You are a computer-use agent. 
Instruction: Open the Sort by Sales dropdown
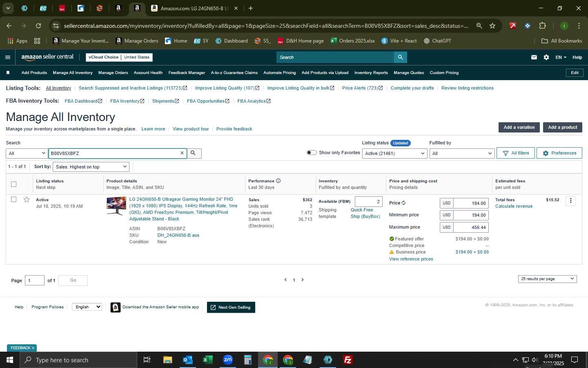click(91, 167)
